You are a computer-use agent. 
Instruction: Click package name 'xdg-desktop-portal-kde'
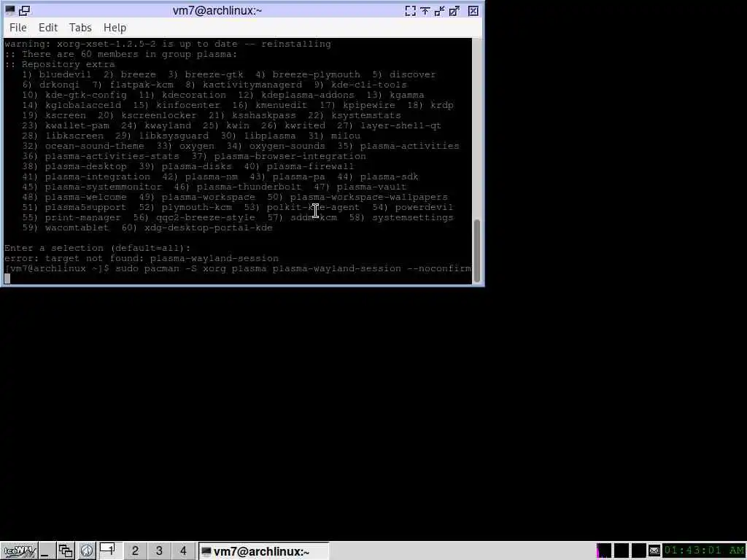[x=209, y=228]
